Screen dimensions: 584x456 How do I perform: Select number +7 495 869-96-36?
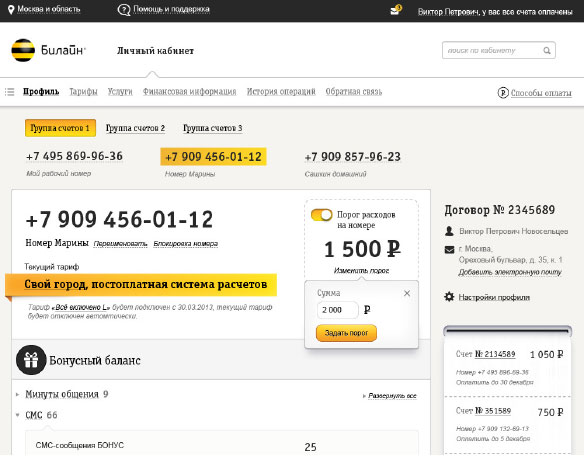coord(74,156)
